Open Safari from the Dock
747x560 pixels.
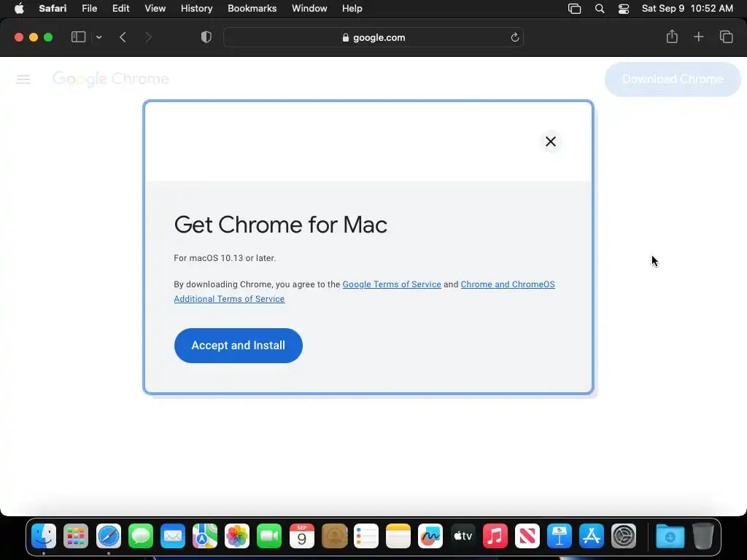109,536
